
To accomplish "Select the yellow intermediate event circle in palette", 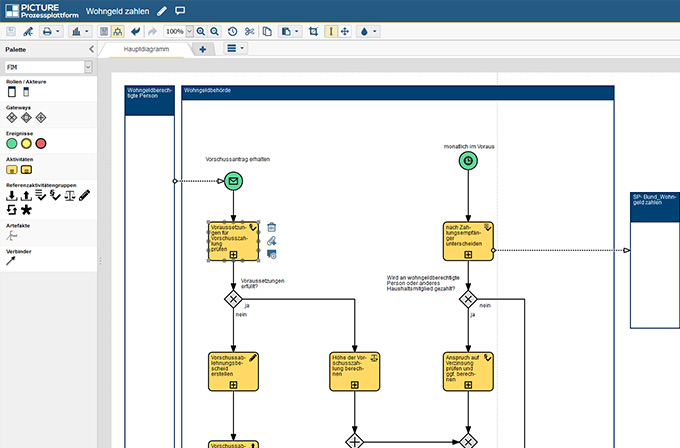I will coord(26,144).
